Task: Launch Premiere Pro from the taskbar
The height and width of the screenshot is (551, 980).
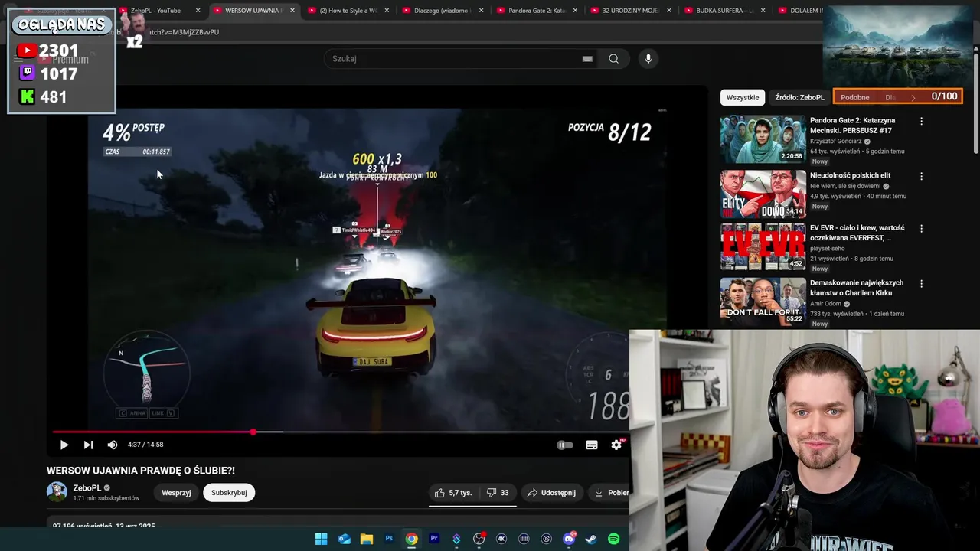Action: point(434,539)
